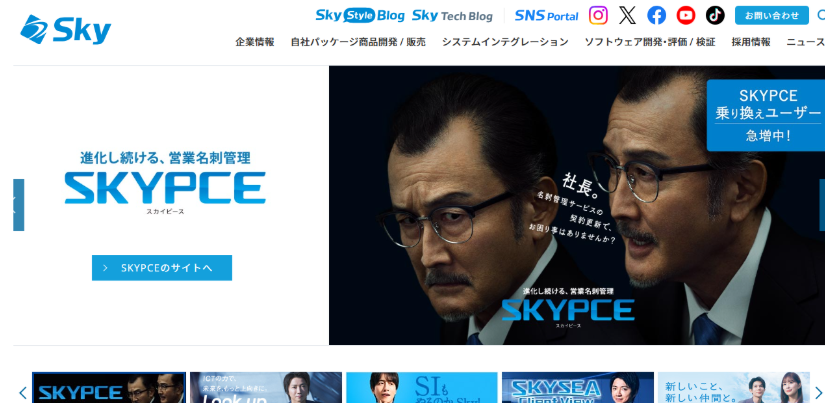Viewport: 825px width, 403px height.
Task: Select the SKYSEA Client View thumbnail
Action: click(578, 388)
